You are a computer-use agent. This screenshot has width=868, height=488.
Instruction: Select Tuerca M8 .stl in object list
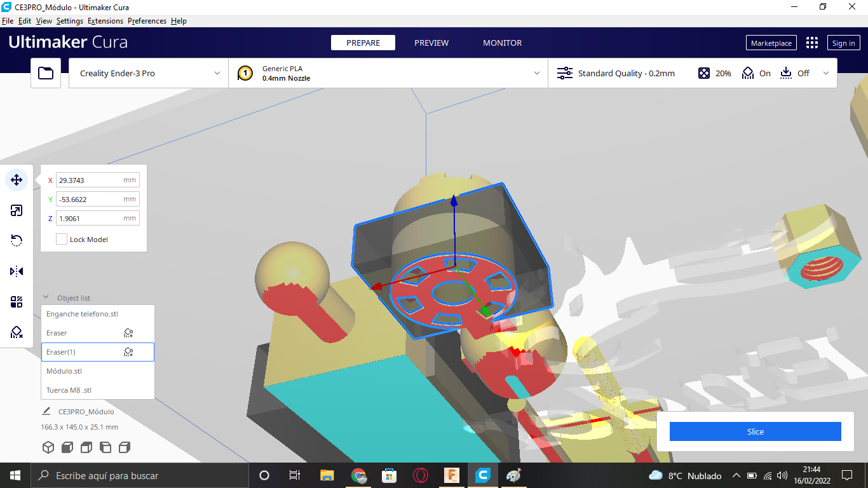[x=98, y=390]
